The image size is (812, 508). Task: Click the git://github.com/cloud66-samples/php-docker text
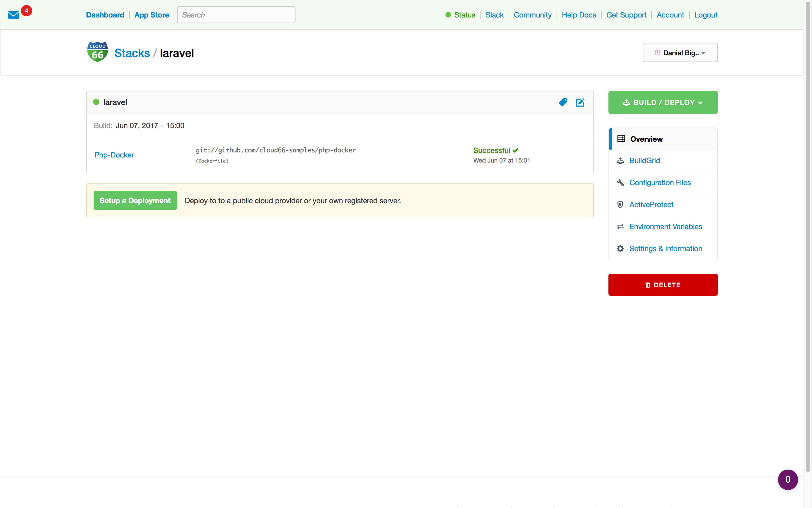point(276,150)
